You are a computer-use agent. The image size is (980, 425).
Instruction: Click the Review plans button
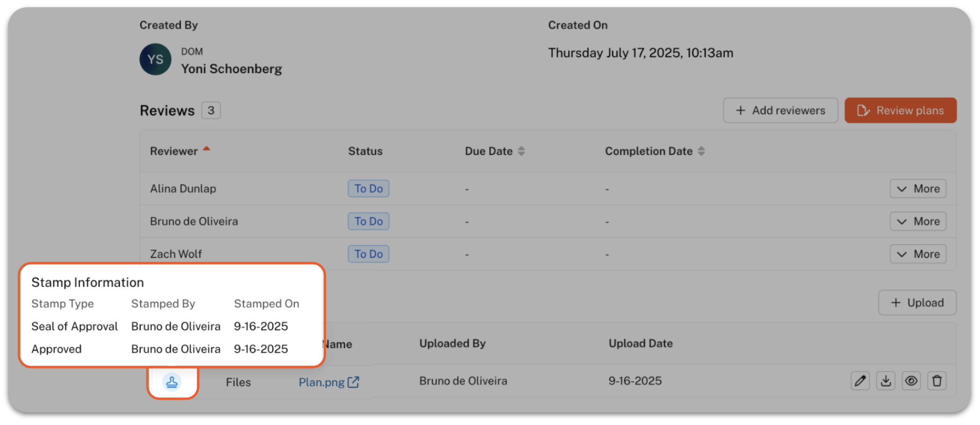click(x=900, y=110)
